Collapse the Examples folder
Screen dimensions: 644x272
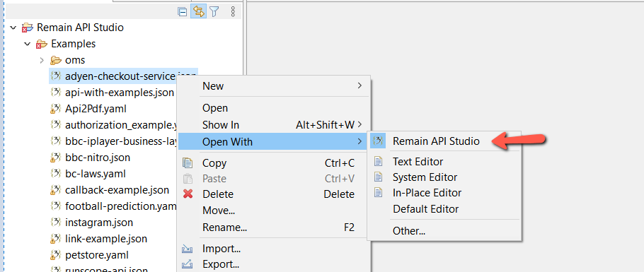click(27, 44)
